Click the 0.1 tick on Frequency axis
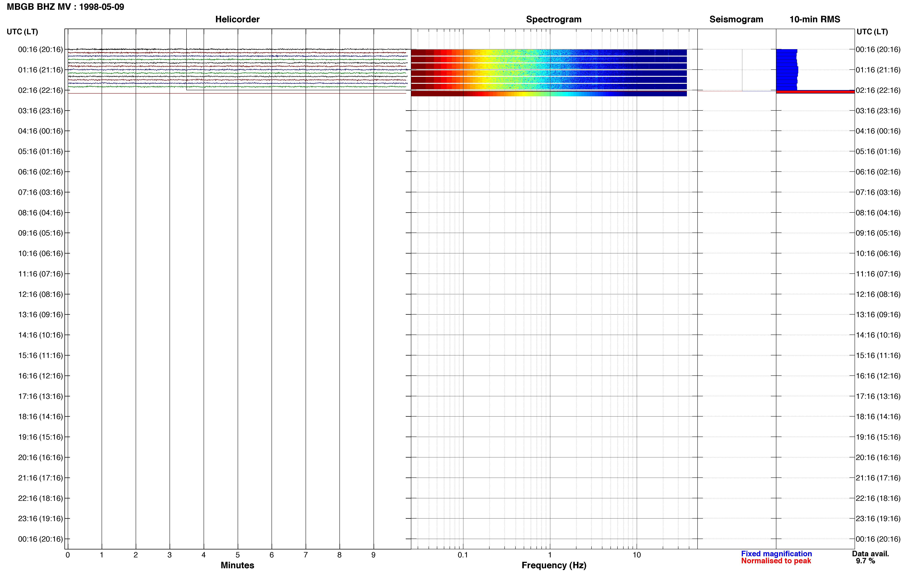Screen dimensions: 924x578 tap(463, 555)
